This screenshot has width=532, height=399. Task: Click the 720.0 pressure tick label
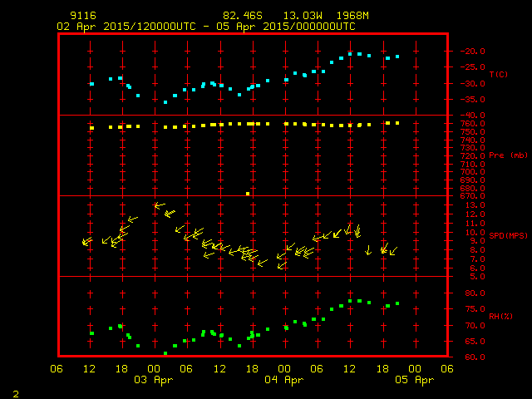(x=472, y=156)
